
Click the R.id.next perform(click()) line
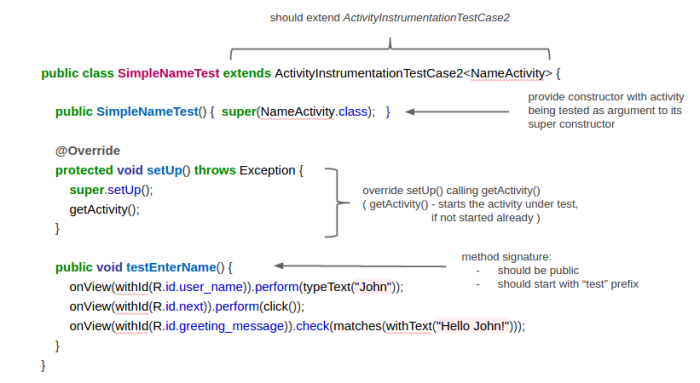click(x=187, y=307)
